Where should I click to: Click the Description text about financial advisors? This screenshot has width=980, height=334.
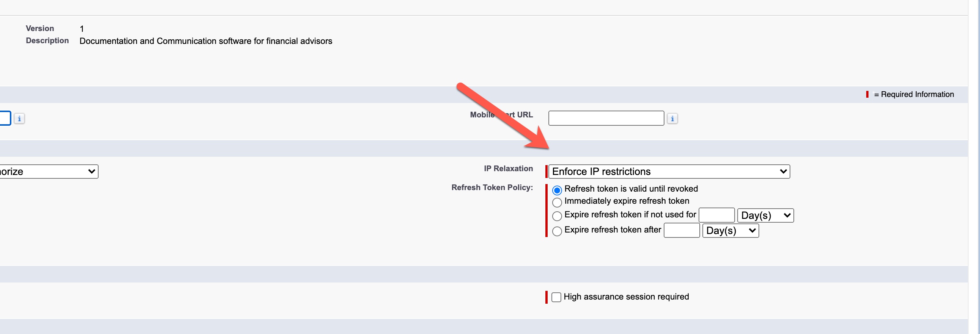pyautogui.click(x=206, y=41)
